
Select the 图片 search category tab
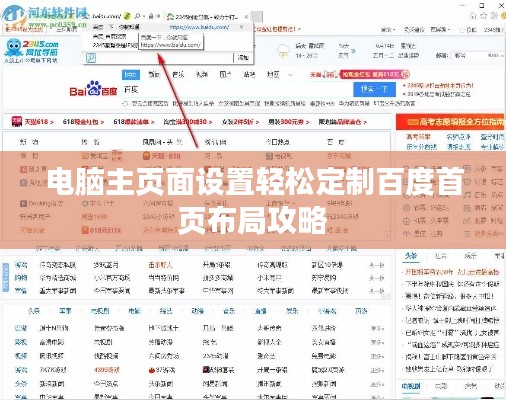[x=225, y=75]
